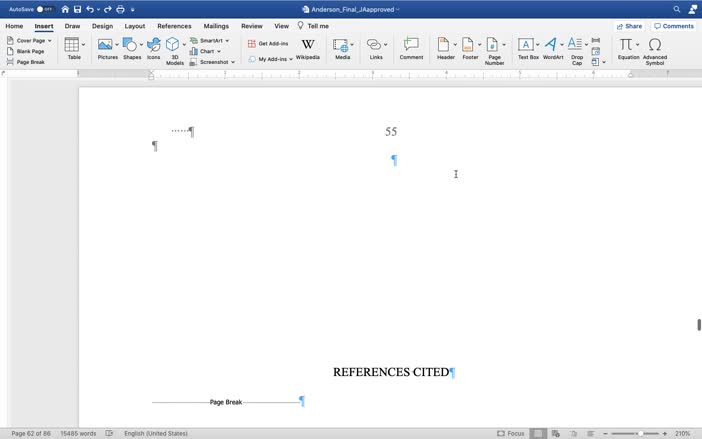Screen dimensions: 702x439
Task: Insert a Page Break from the ribbon
Action: click(26, 62)
